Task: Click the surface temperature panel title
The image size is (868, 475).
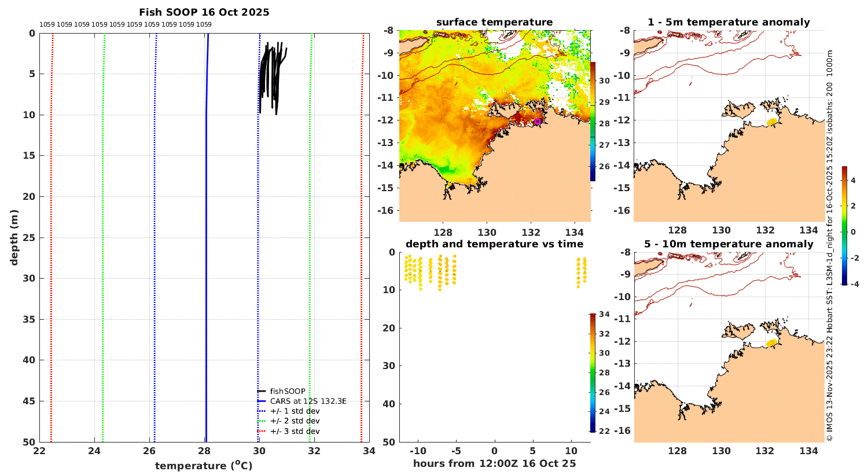Action: pyautogui.click(x=495, y=23)
